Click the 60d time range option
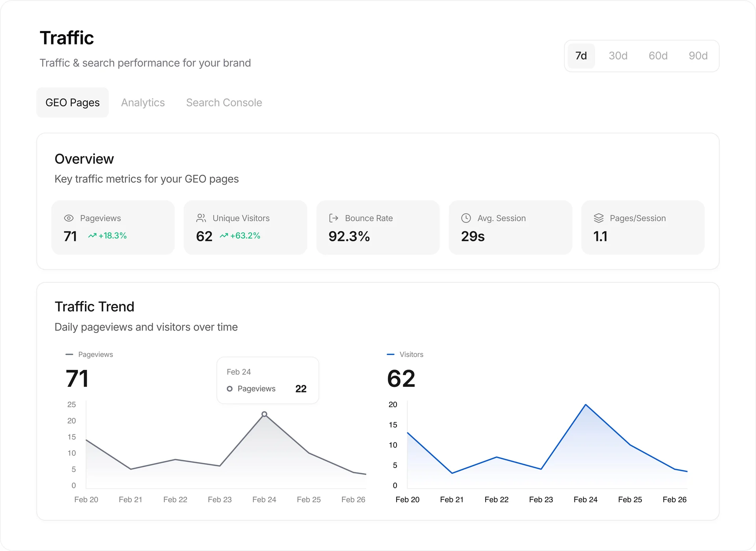Image resolution: width=756 pixels, height=551 pixels. click(x=658, y=55)
